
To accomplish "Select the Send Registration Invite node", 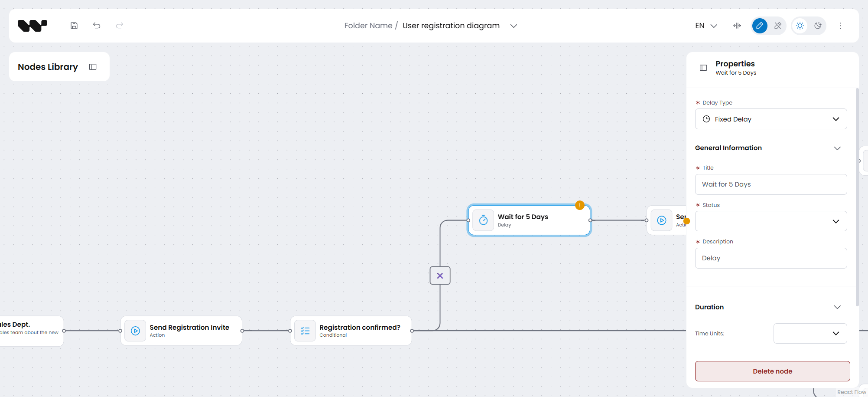I will 181,331.
